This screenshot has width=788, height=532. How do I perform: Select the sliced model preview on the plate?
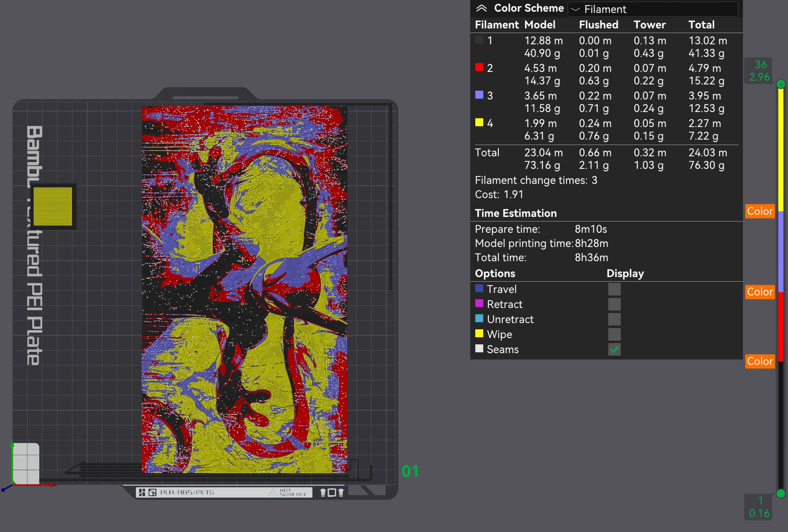pyautogui.click(x=244, y=290)
